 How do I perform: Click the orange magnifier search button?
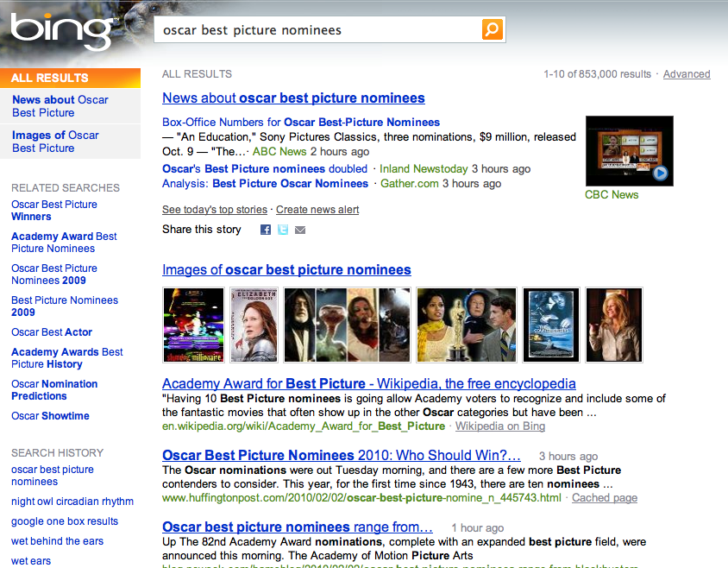tap(492, 28)
